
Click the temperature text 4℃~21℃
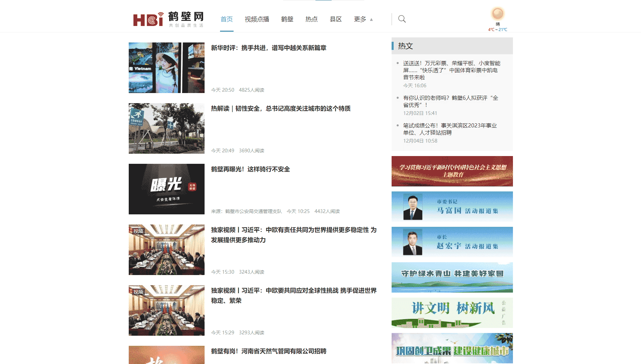tap(497, 30)
